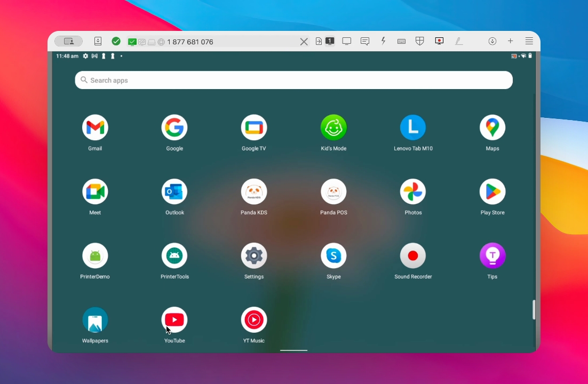
Task: Launch the Outlook app
Action: [x=174, y=191]
